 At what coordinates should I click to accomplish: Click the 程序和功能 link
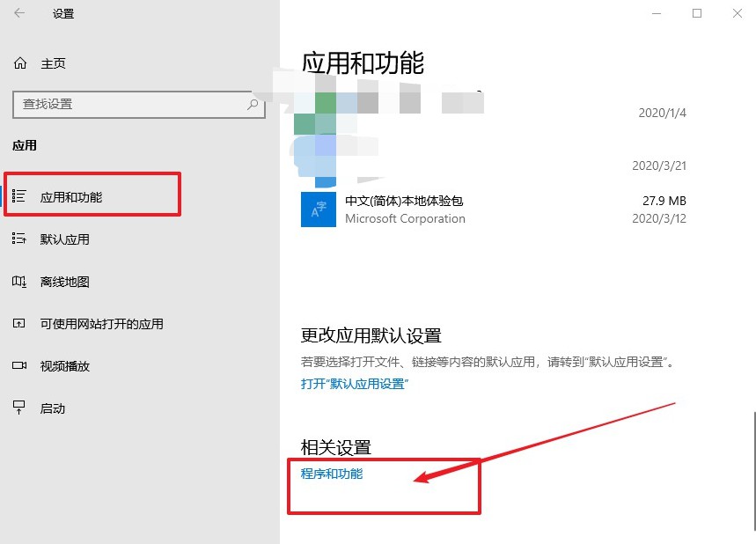coord(332,474)
